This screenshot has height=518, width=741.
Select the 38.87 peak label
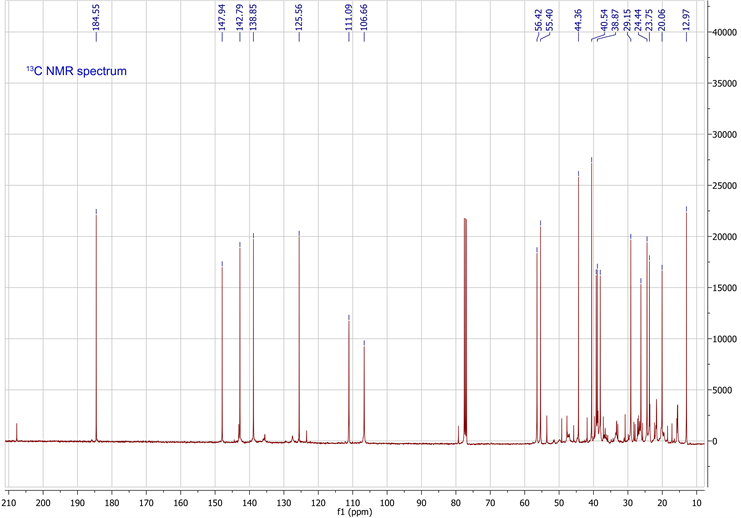pyautogui.click(x=615, y=20)
